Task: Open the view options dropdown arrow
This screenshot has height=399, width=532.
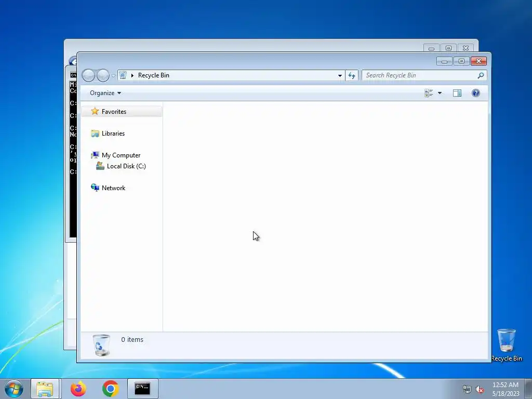Action: point(440,93)
